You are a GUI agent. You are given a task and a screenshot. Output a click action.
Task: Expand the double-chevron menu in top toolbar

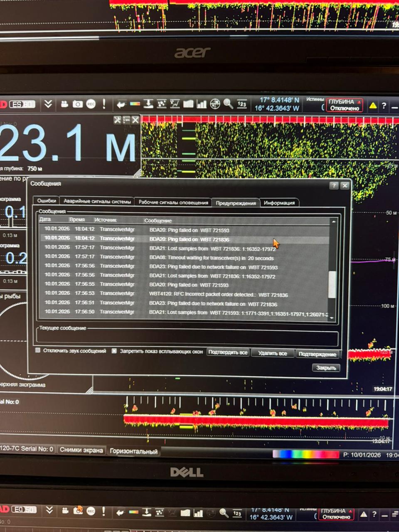[48, 104]
